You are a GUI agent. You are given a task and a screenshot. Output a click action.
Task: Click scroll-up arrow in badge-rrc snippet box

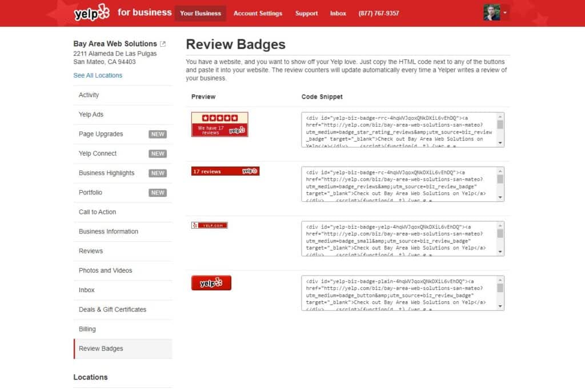(x=500, y=116)
